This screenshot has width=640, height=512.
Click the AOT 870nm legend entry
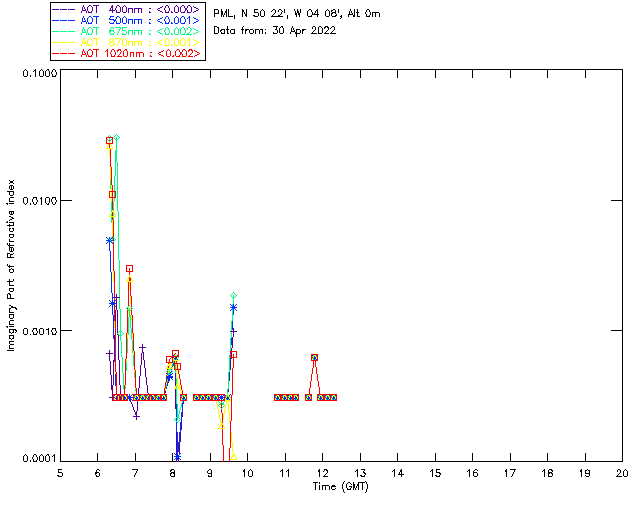pos(126,42)
